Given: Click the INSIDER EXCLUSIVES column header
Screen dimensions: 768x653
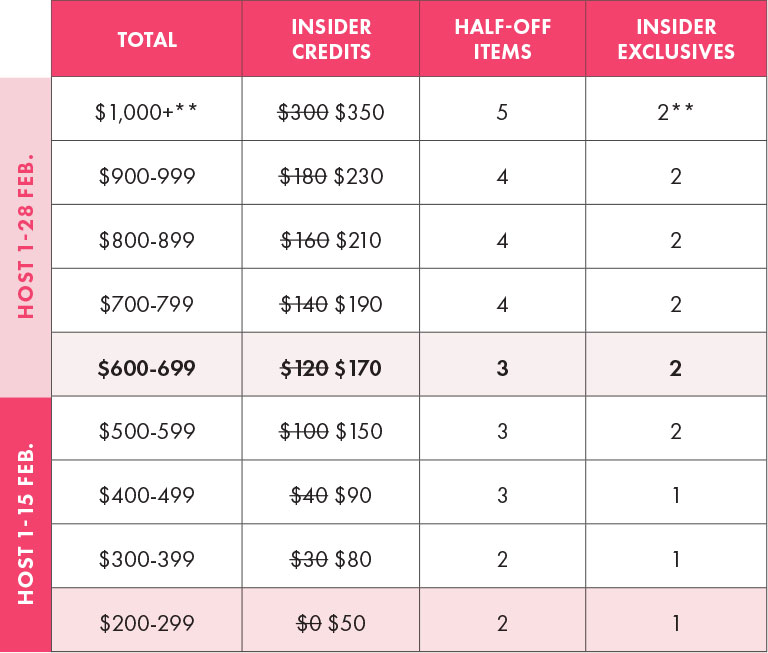Looking at the screenshot, I should tap(676, 39).
